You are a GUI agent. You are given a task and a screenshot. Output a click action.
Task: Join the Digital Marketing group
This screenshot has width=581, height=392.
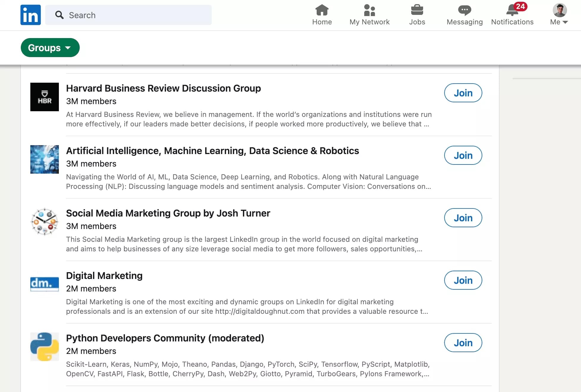pos(463,280)
